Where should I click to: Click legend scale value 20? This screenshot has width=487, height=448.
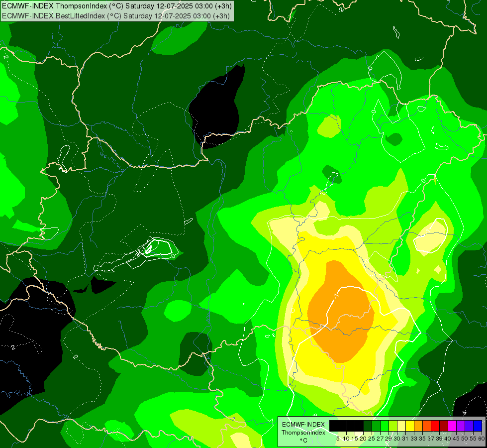[363, 439]
